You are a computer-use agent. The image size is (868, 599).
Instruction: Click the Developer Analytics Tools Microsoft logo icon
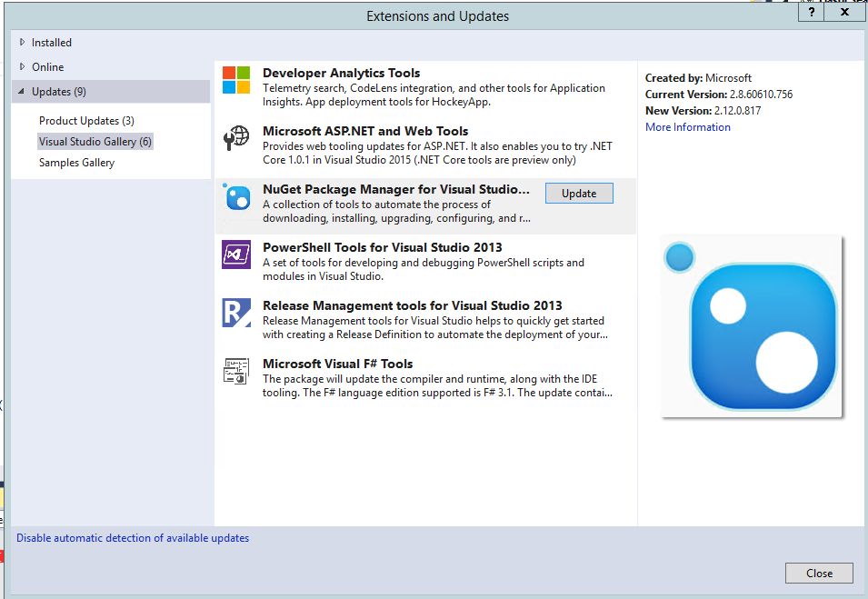coord(236,80)
